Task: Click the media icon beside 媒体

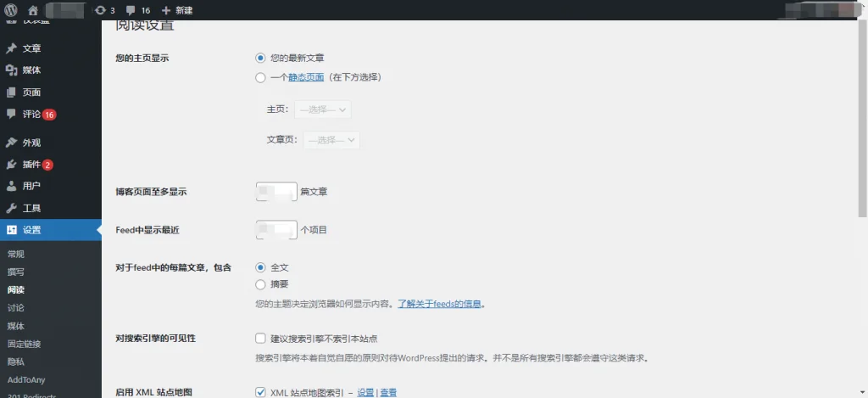Action: click(11, 70)
